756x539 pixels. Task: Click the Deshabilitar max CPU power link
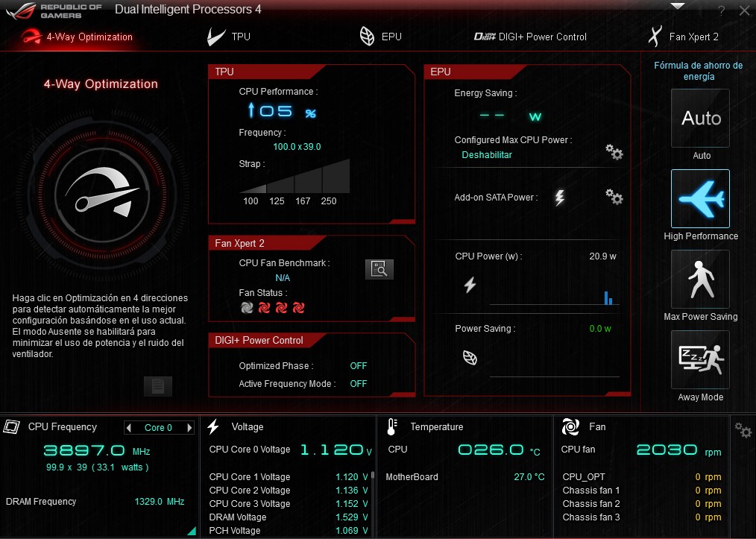point(487,155)
